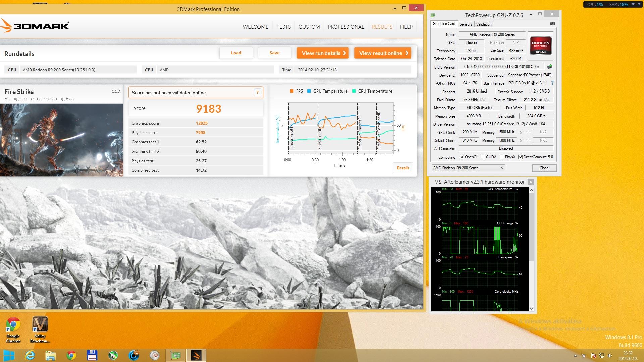Click the round gauge taskbar icon
This screenshot has width=644, height=362.
tap(155, 355)
